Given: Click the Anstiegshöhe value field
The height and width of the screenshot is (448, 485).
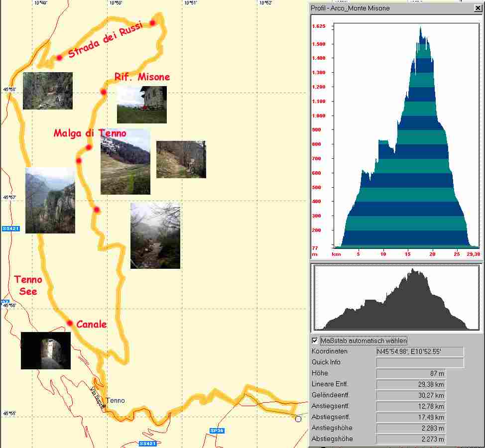Looking at the screenshot, I should pyautogui.click(x=410, y=428).
